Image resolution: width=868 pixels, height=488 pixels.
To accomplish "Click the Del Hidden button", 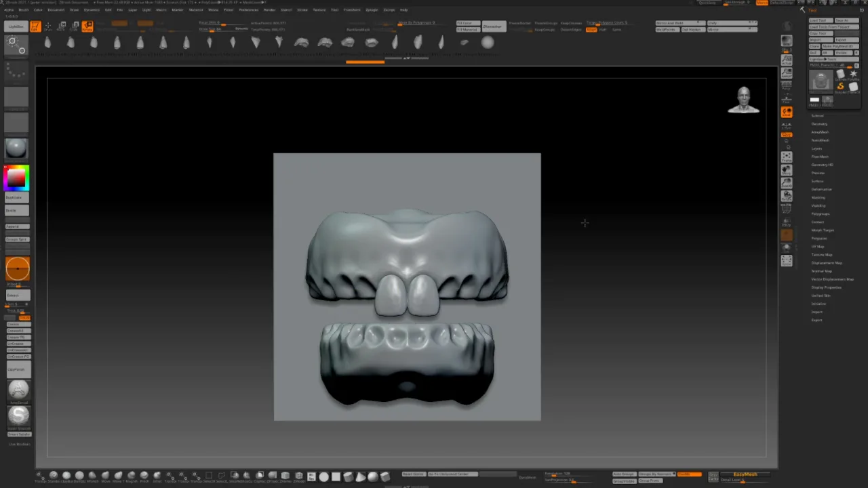I will point(693,30).
